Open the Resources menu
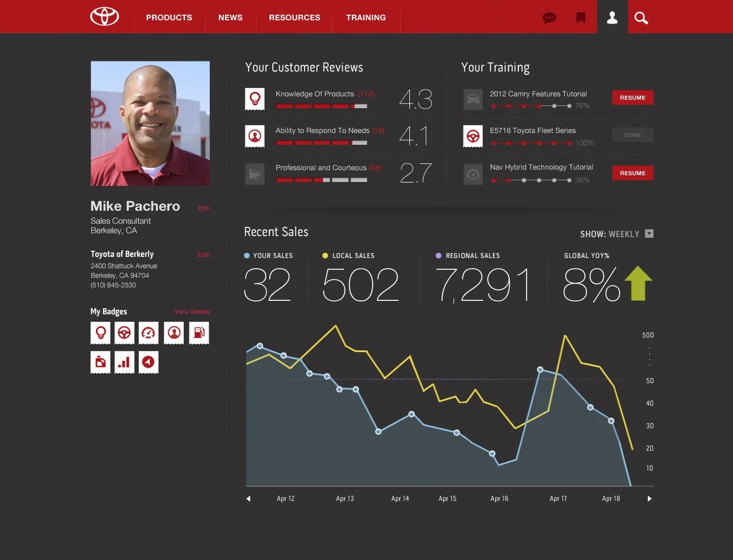733x560 pixels. (294, 17)
